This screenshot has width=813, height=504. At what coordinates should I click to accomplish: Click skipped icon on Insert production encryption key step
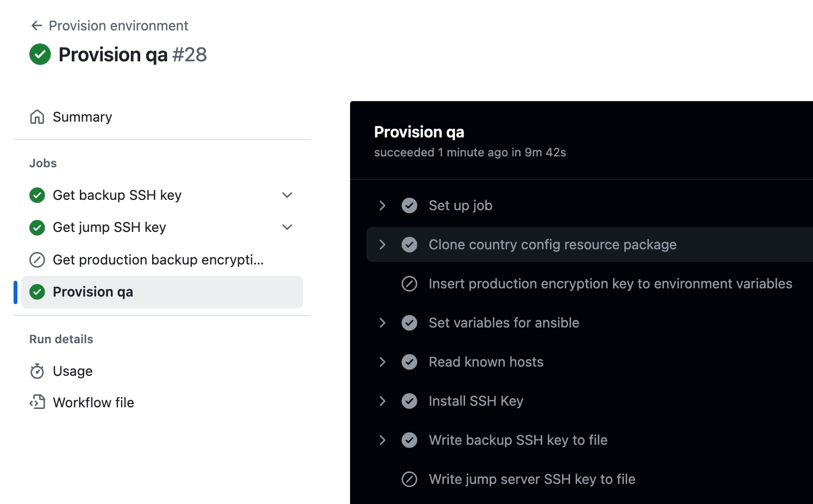(x=409, y=283)
